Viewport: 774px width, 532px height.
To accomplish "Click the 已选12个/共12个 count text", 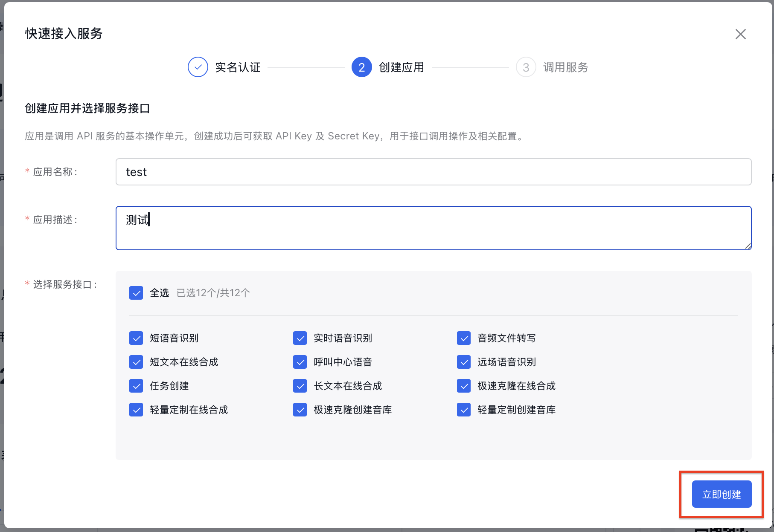I will click(x=213, y=293).
